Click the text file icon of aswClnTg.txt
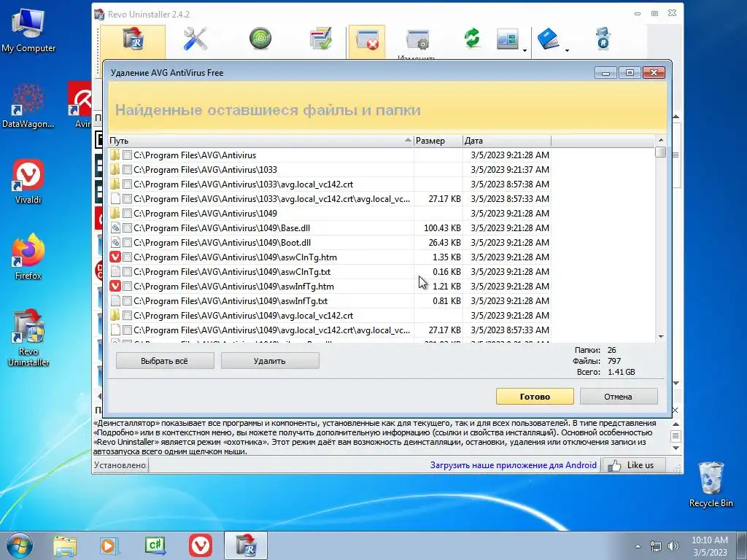 [115, 272]
